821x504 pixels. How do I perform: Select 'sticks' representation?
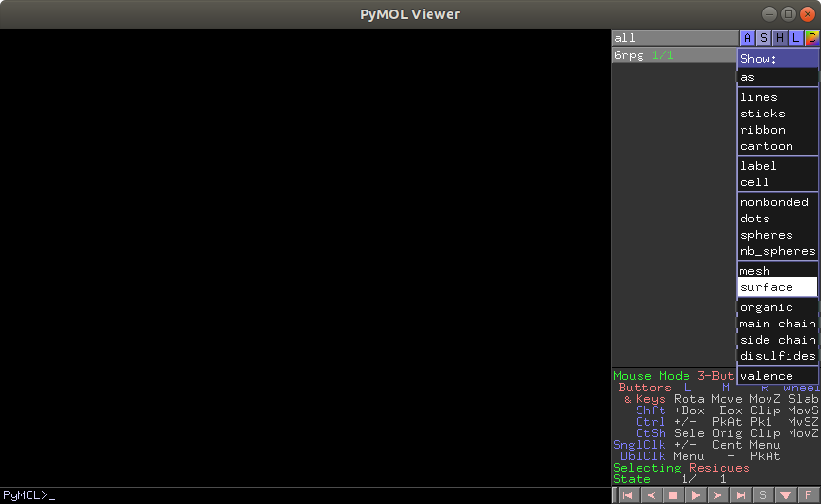pyautogui.click(x=777, y=114)
